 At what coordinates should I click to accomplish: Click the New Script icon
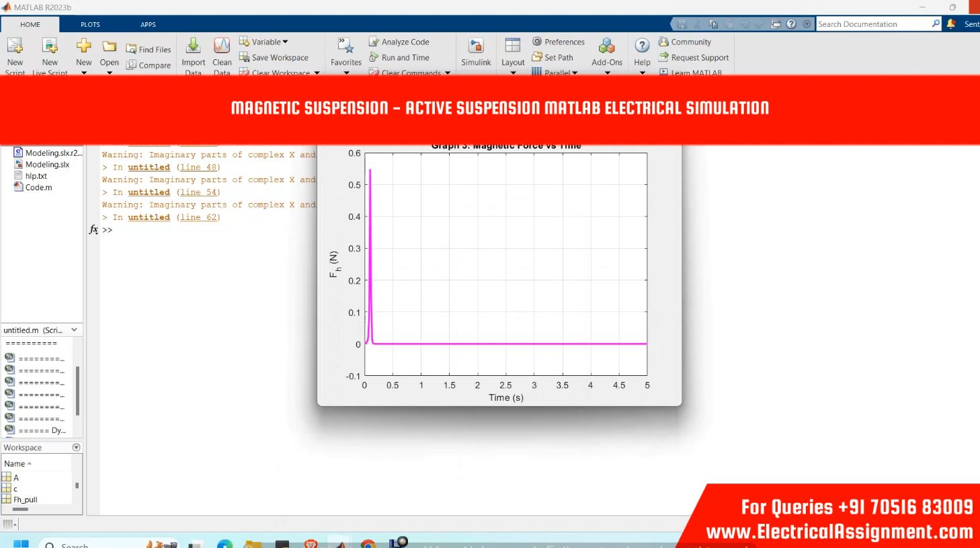point(15,46)
